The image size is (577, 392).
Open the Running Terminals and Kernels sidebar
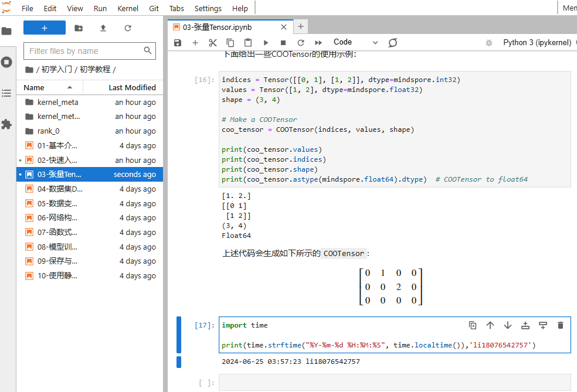[x=6, y=62]
